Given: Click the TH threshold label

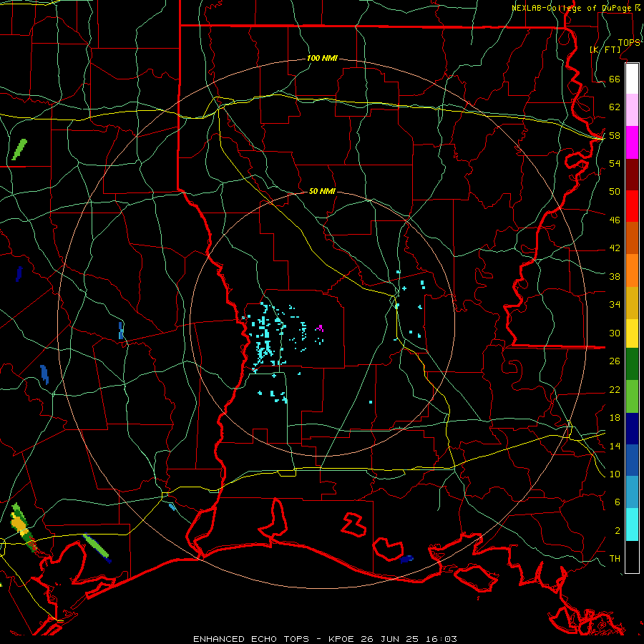Looking at the screenshot, I should click(x=615, y=559).
